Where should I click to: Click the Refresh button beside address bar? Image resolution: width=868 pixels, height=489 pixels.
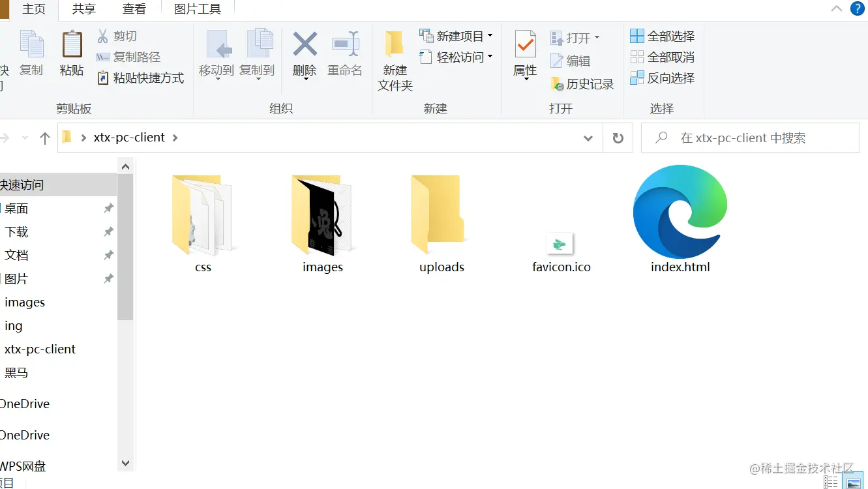(x=618, y=138)
